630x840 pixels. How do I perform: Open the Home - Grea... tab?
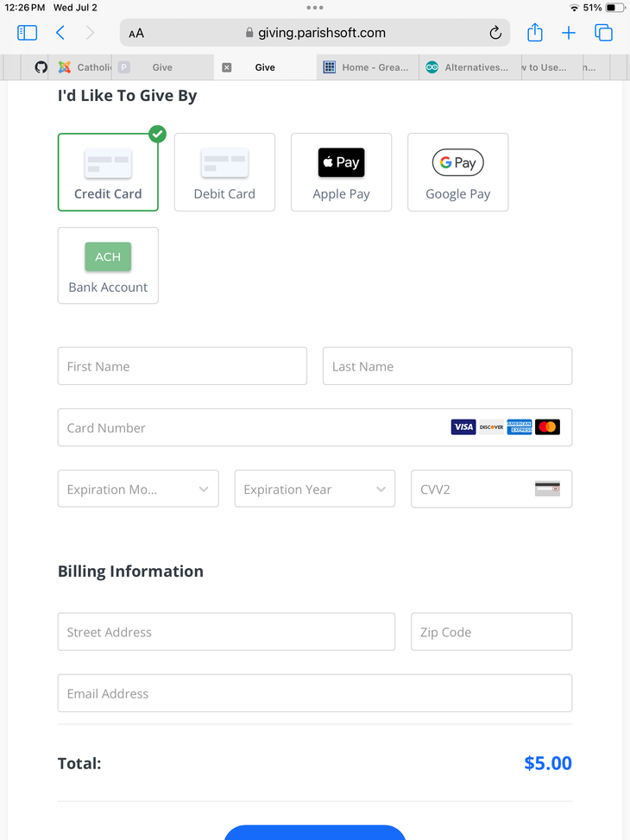[x=368, y=67]
